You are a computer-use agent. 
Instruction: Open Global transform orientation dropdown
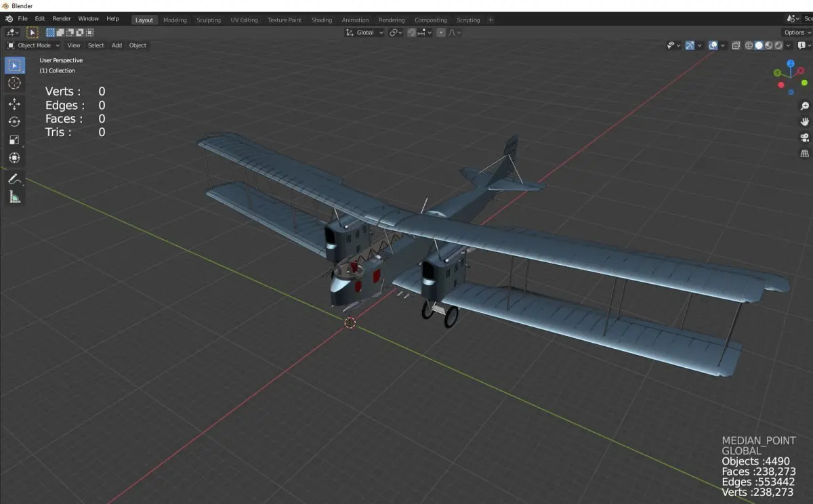(364, 33)
